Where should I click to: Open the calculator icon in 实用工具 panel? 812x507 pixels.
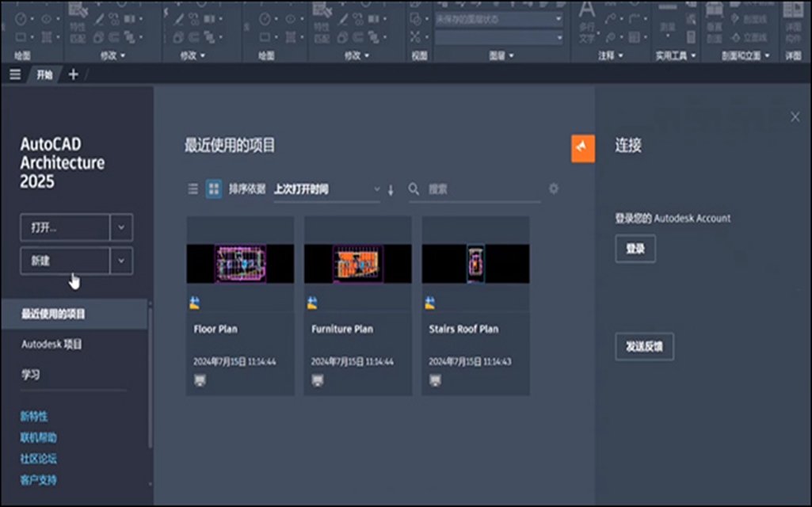point(691,37)
